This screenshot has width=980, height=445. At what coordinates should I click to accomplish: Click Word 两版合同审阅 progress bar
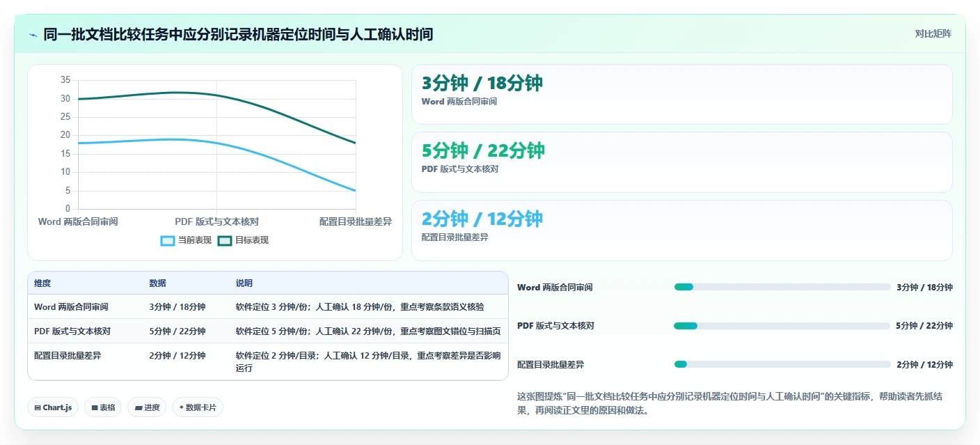(782, 287)
